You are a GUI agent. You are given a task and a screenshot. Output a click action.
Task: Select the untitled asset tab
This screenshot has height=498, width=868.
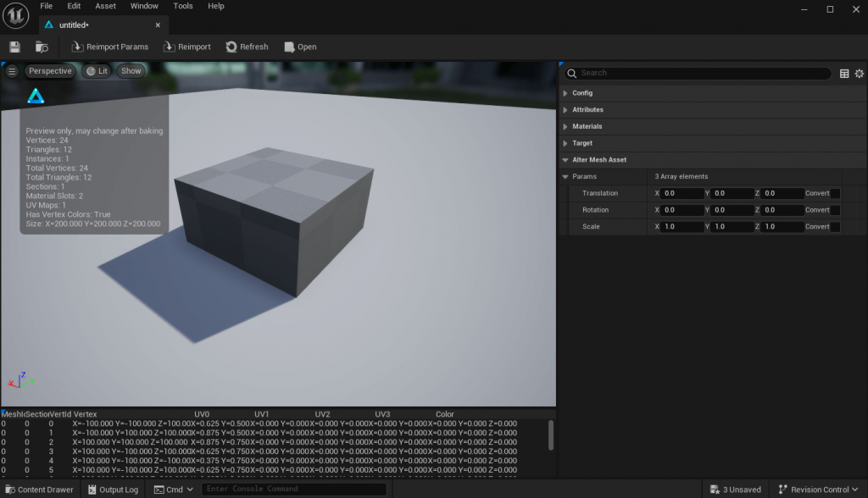pos(85,25)
